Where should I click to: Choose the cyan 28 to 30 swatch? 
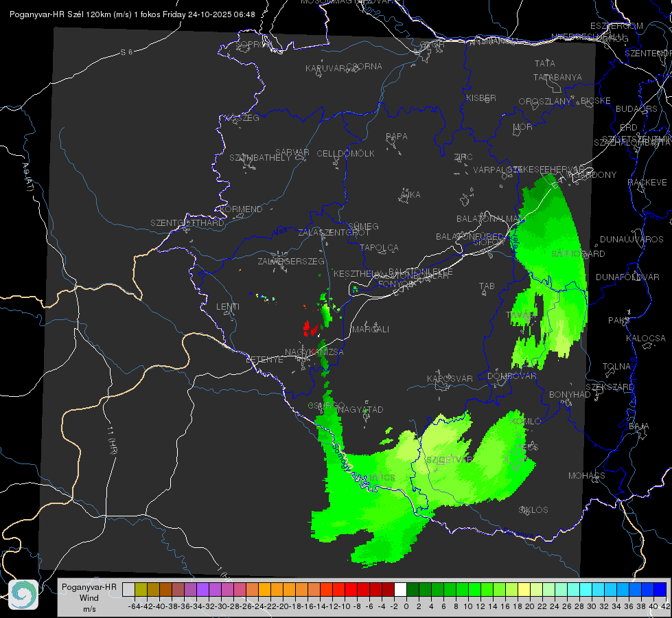586,589
